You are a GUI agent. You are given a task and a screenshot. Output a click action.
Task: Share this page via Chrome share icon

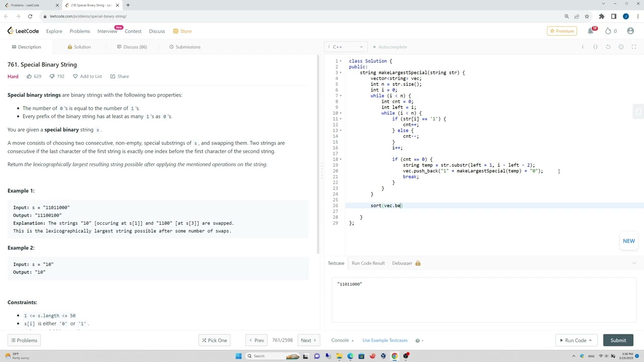click(577, 16)
